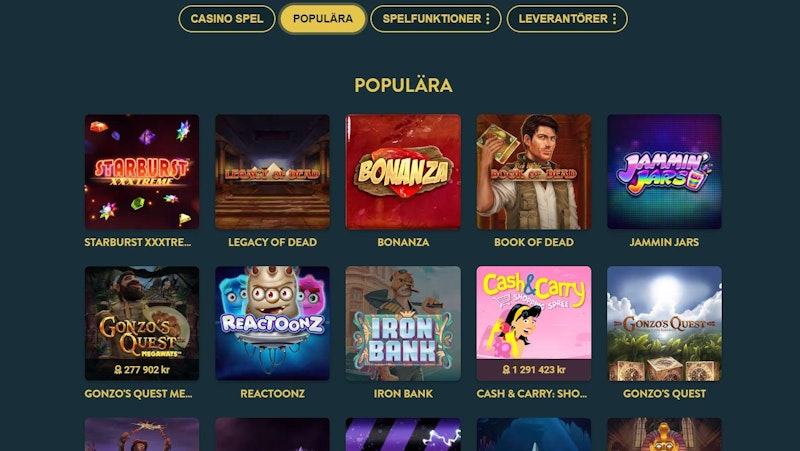This screenshot has width=800, height=451.
Task: Click the three-dot icon on Leverantörer
Action: tap(614, 19)
